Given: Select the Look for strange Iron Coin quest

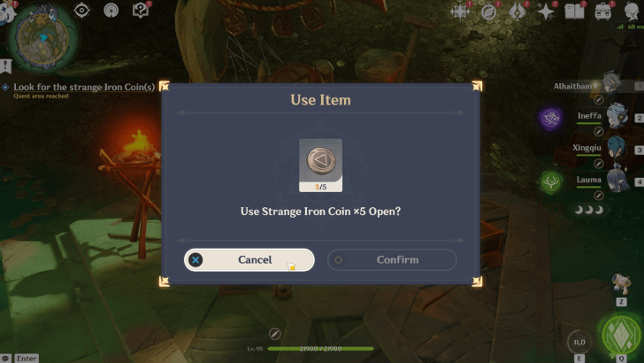Looking at the screenshot, I should click(84, 87).
